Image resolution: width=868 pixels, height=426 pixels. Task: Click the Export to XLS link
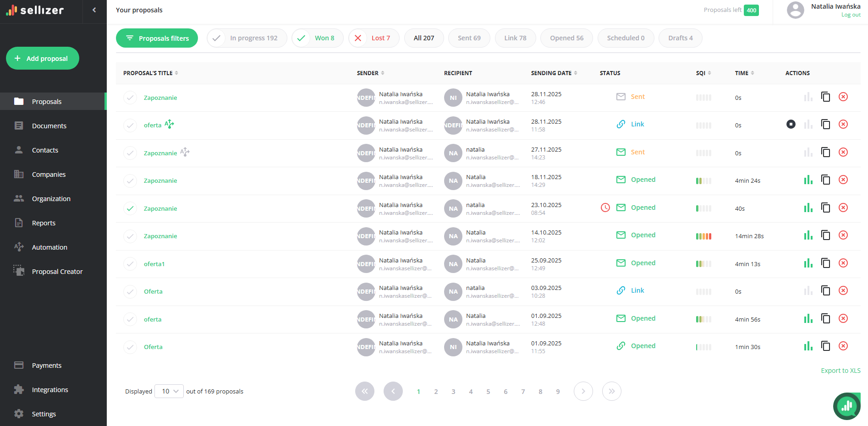click(840, 371)
